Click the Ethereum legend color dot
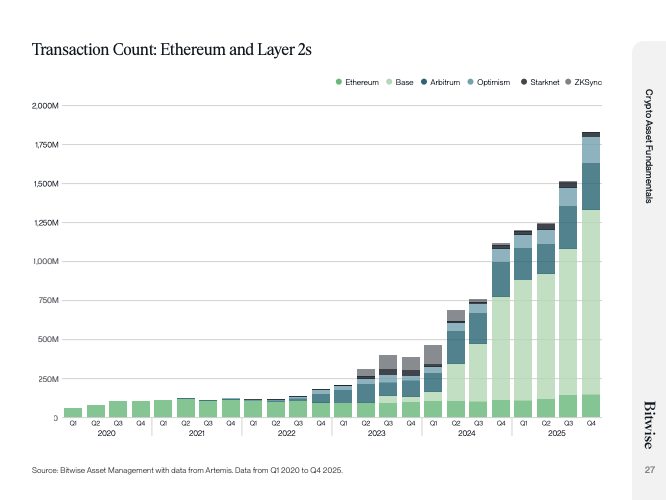 tap(339, 81)
